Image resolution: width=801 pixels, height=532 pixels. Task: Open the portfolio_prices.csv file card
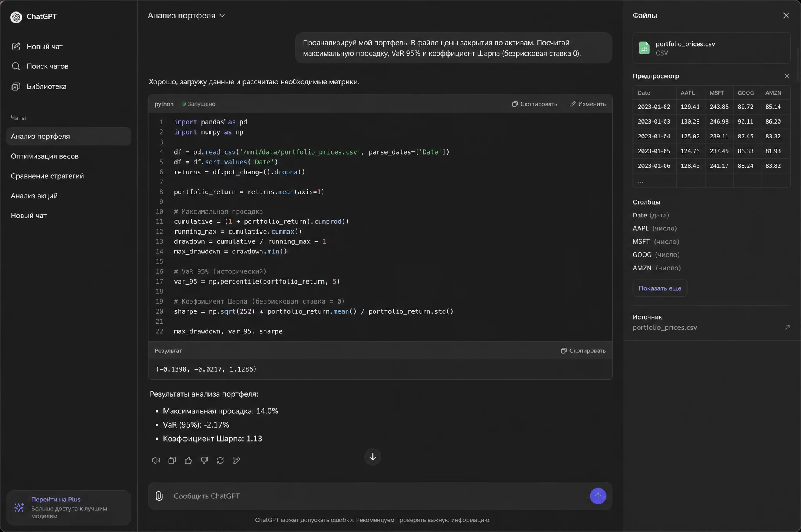(711, 48)
